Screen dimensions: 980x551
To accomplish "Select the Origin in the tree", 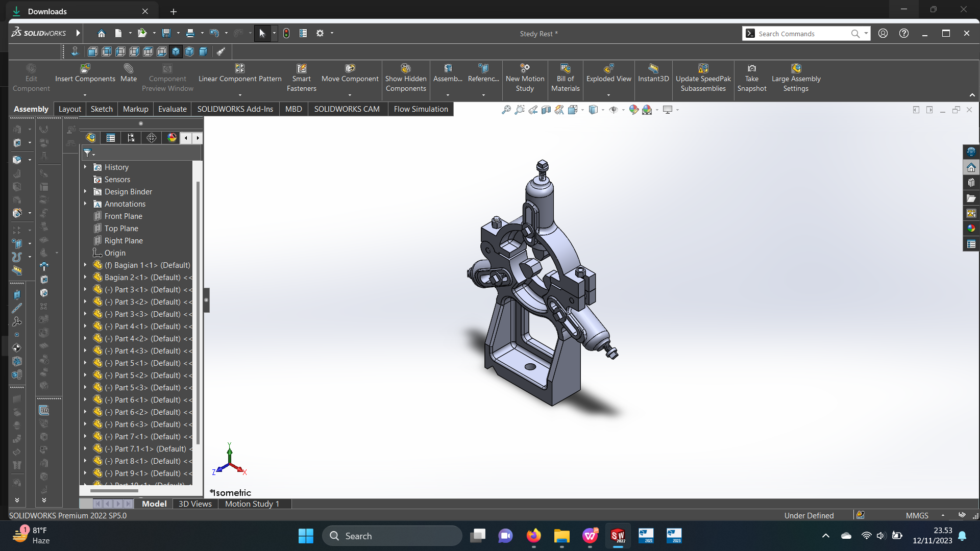I will [x=115, y=253].
